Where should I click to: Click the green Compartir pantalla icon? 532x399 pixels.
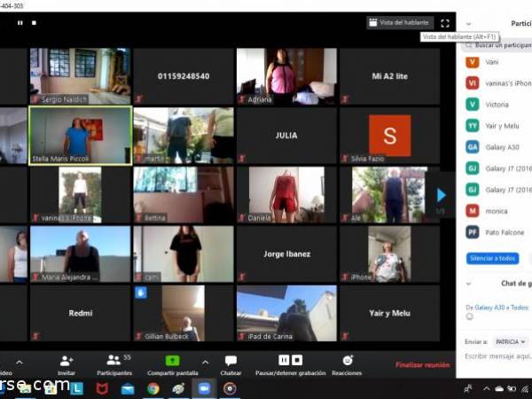pos(172,361)
